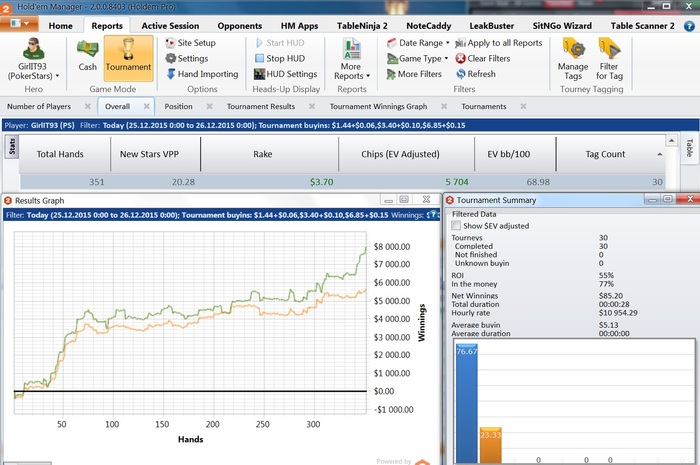The image size is (700, 465).
Task: Click the stats table scroll-up arrow
Action: click(671, 141)
